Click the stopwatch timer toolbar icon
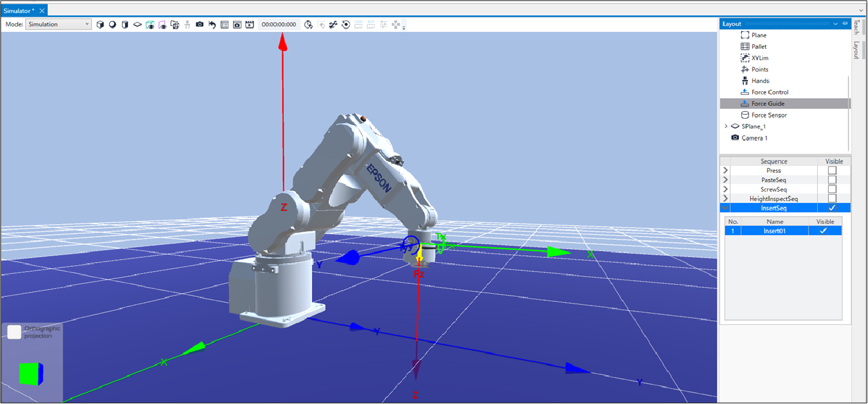868x404 pixels. point(309,24)
